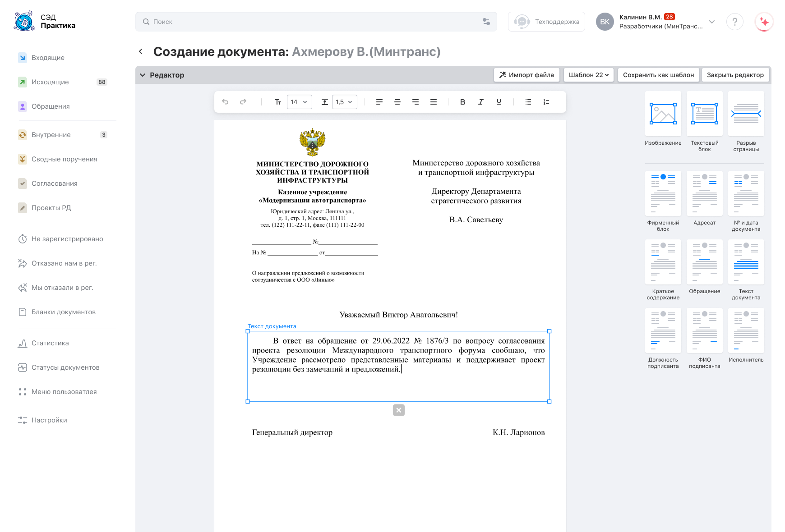
Task: Open Входящие in the sidebar
Action: click(48, 58)
